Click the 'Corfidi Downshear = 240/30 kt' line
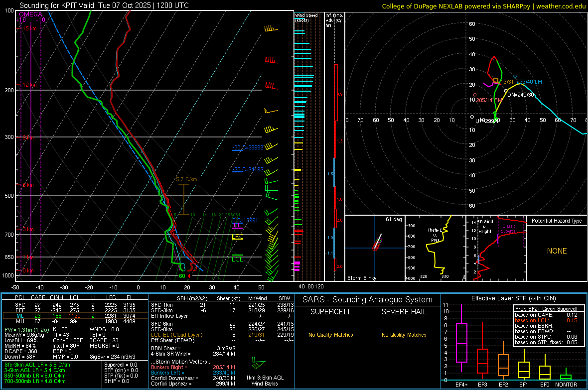Viewport: 588px width, 390px height. pos(193,378)
